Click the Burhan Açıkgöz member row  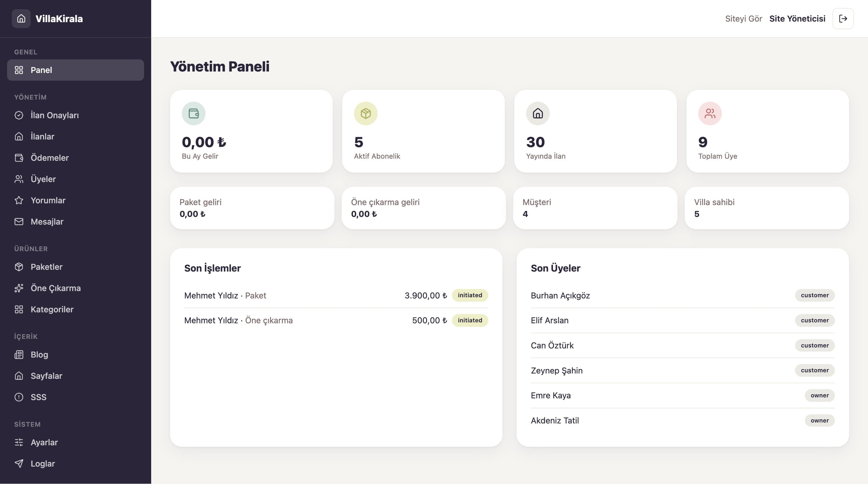pos(683,295)
